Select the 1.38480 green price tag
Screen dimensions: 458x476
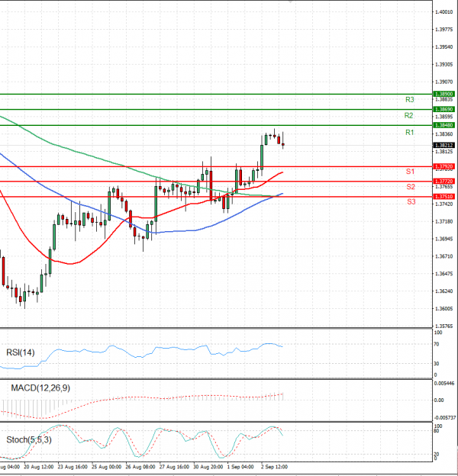[443, 125]
